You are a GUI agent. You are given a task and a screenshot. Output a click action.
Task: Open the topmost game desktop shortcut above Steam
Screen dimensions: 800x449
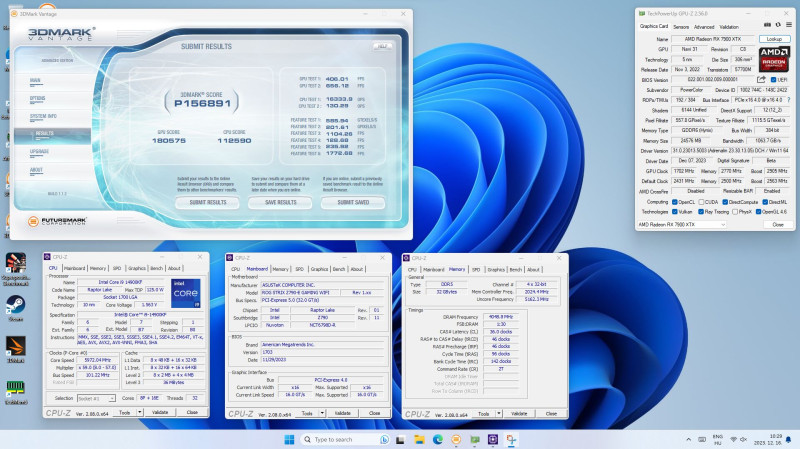pyautogui.click(x=16, y=269)
